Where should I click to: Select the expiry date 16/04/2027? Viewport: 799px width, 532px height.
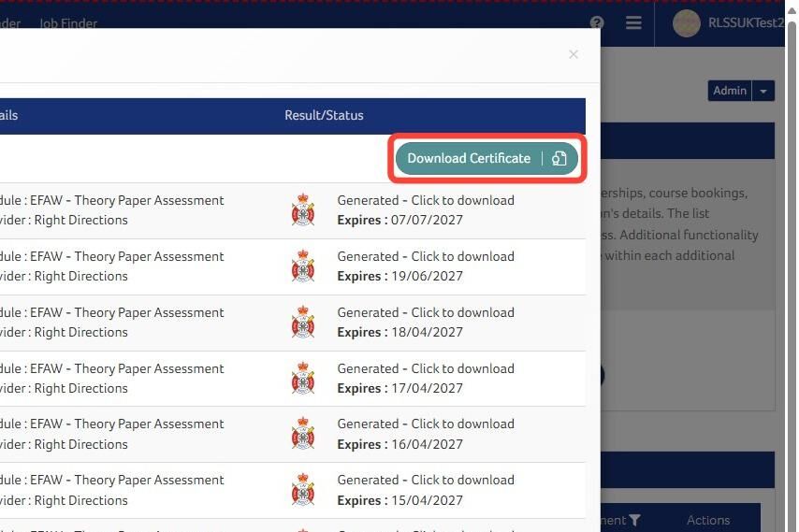427,444
